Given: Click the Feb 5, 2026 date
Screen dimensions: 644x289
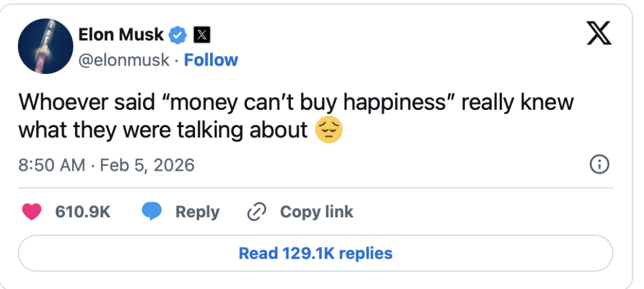Looking at the screenshot, I should tap(147, 165).
